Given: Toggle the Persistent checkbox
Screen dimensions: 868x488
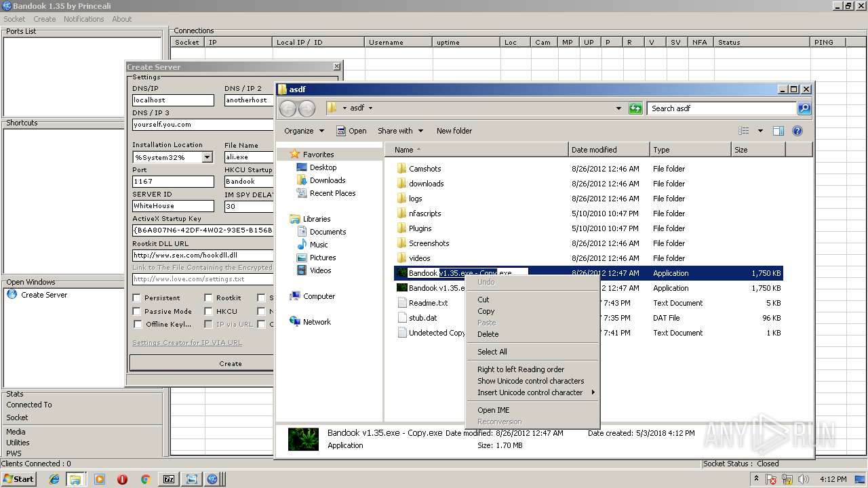Looking at the screenshot, I should click(x=137, y=298).
